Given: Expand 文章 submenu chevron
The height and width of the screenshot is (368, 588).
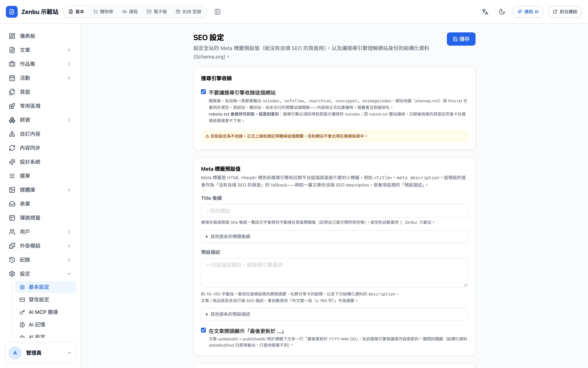Looking at the screenshot, I should (69, 50).
